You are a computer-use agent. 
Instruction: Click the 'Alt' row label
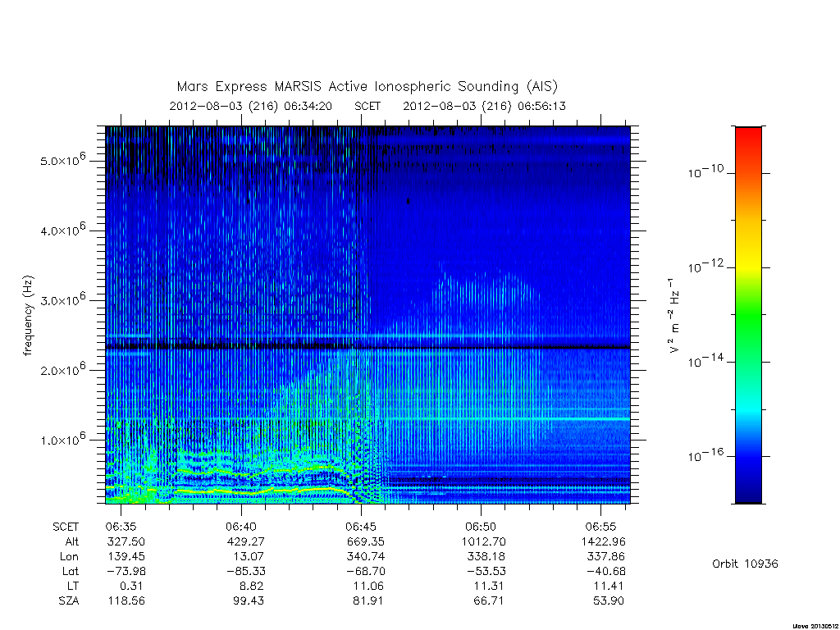click(72, 541)
